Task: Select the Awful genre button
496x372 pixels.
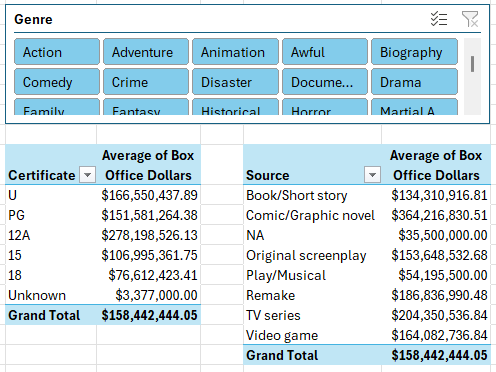Action: click(325, 52)
